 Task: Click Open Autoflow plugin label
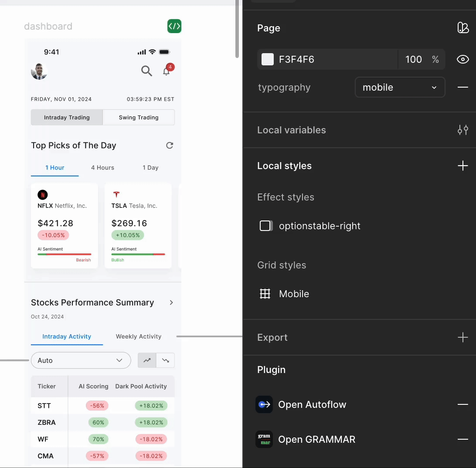[312, 404]
